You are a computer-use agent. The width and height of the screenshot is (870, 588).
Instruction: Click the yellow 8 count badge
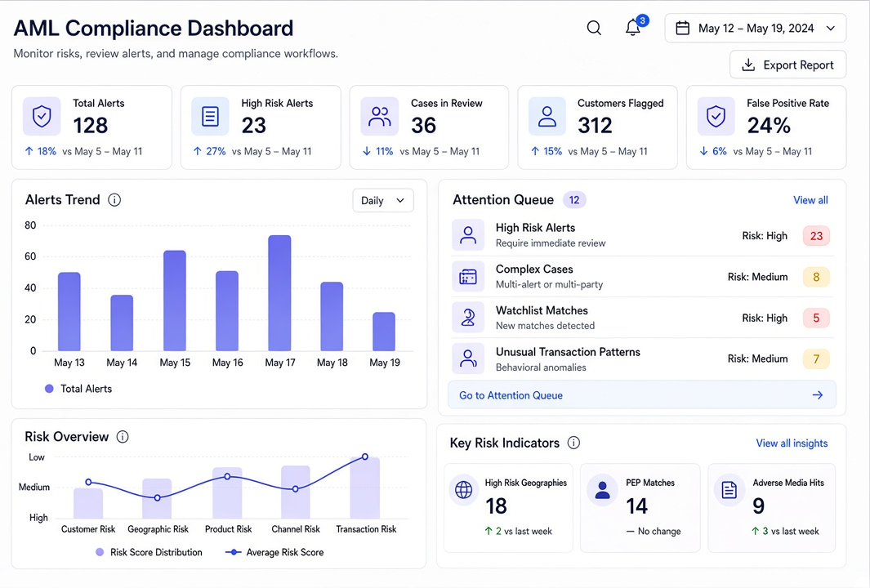click(816, 277)
